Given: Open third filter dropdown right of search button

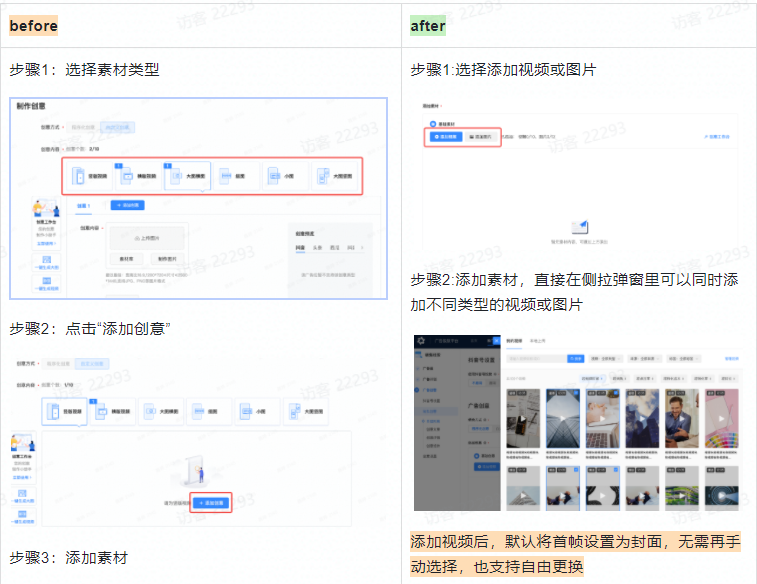Looking at the screenshot, I should click(x=684, y=359).
